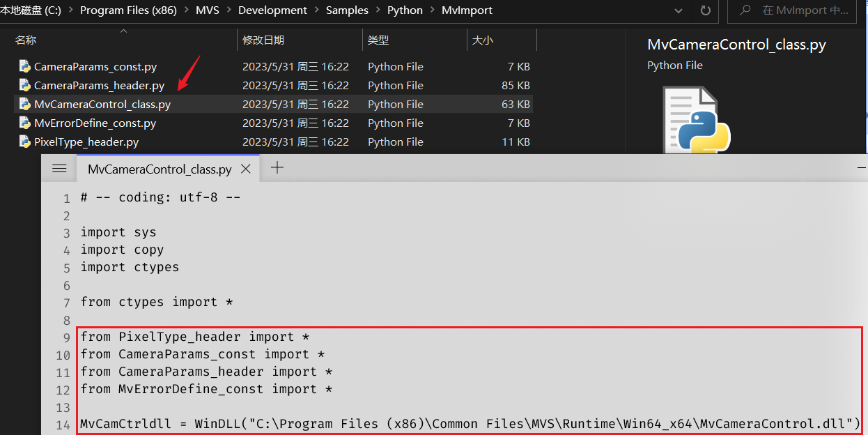
Task: Expand chevron after Python breadcrumb
Action: point(433,10)
